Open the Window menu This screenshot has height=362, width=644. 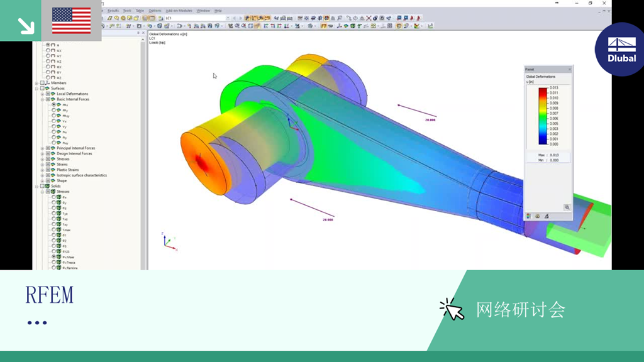[203, 11]
